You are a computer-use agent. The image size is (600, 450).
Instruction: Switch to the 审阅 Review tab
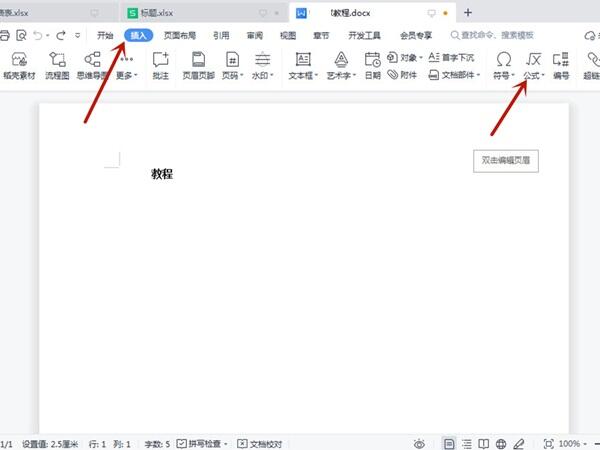point(255,36)
